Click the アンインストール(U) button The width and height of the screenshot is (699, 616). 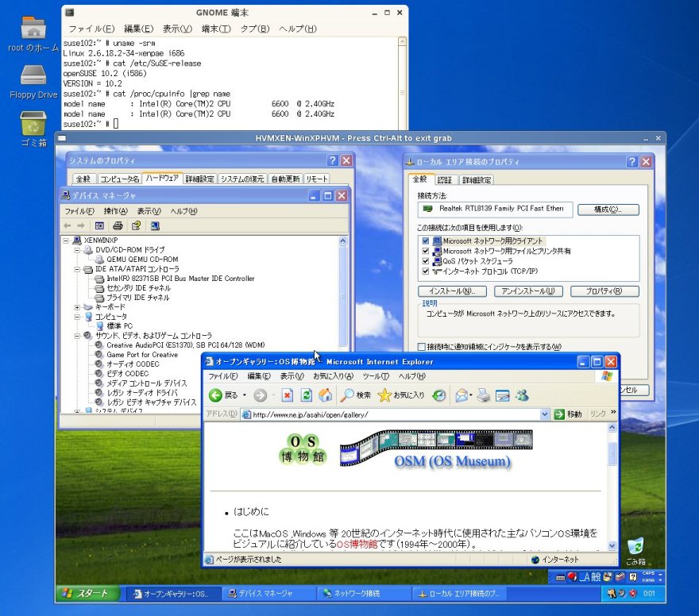point(528,291)
